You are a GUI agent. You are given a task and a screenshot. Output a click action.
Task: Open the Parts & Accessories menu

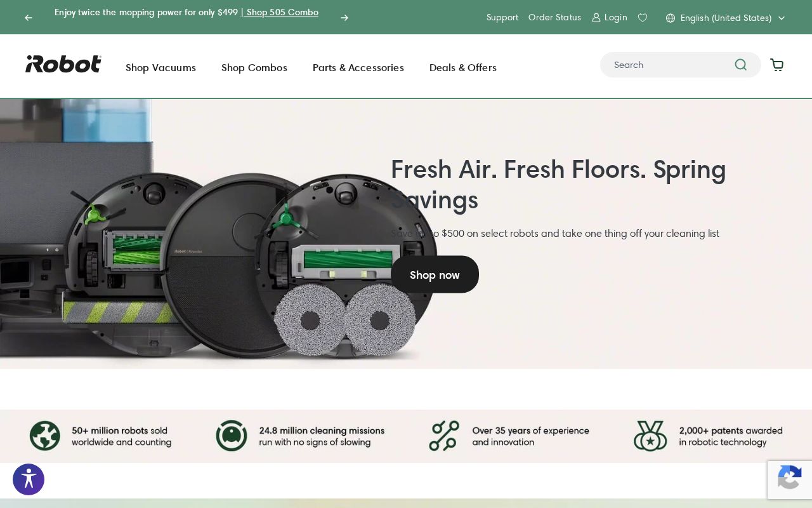point(358,67)
